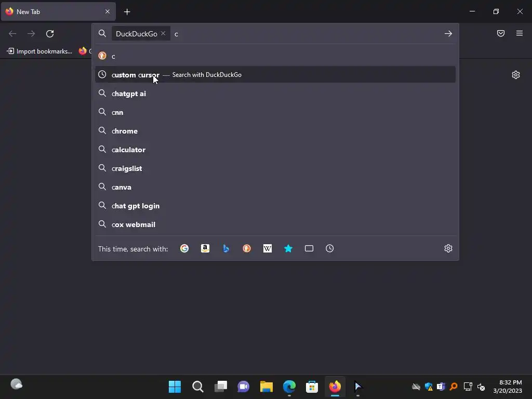Viewport: 532px width, 399px height.
Task: Search with Amazon one-off engine icon
Action: pyautogui.click(x=205, y=249)
